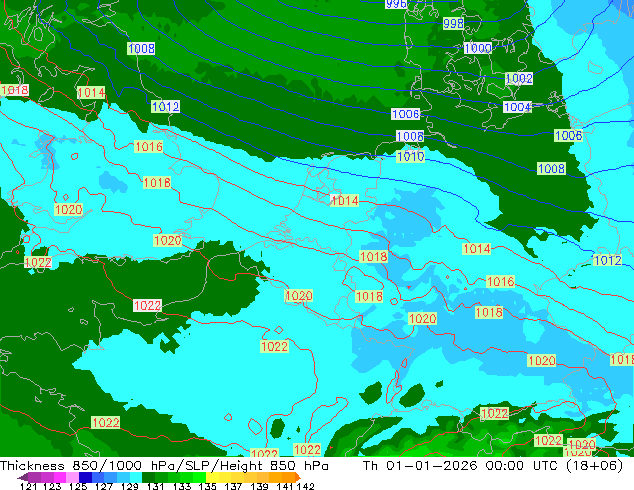Click the dark blue legend swatch at 125
Viewport: 634px width, 490px height.
pos(85,477)
